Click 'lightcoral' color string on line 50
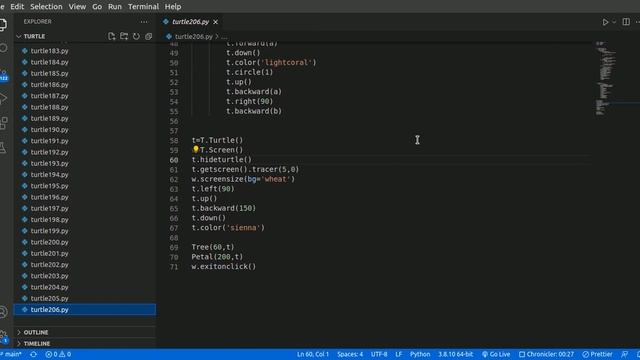Viewport: 640px width, 360px height. 289,62
